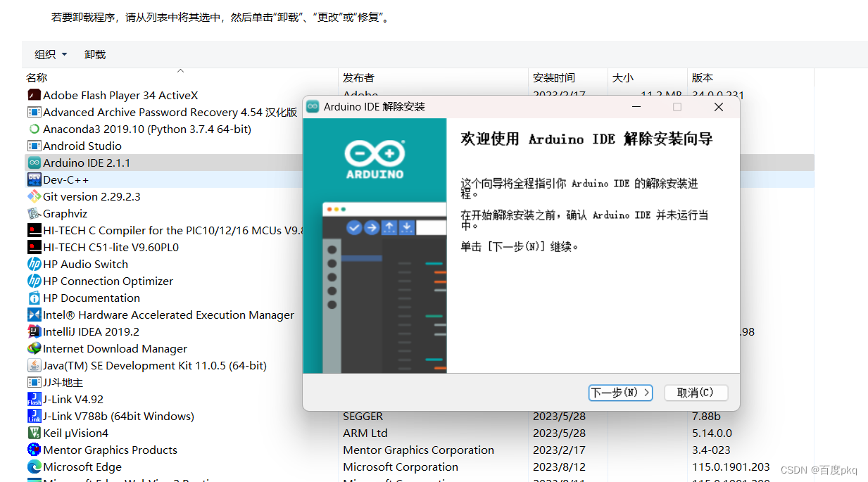Select Arduino IDE 2.1.1 row text
The width and height of the screenshot is (868, 482).
[87, 163]
